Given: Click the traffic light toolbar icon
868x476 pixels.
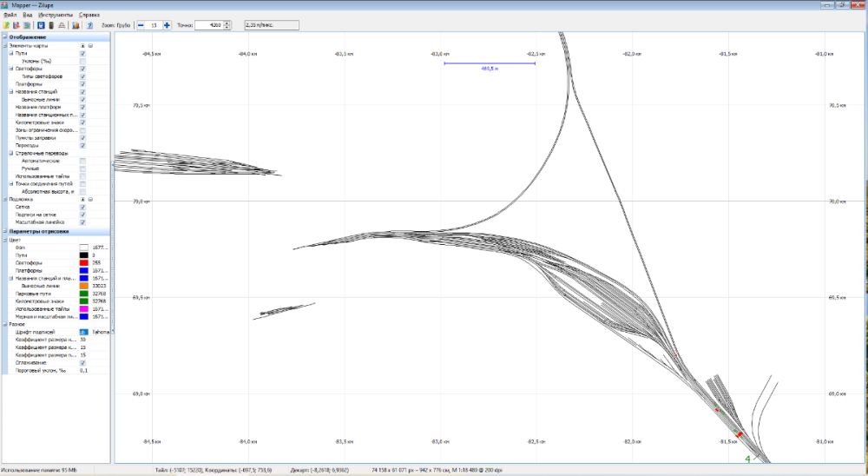Looking at the screenshot, I should point(51,25).
